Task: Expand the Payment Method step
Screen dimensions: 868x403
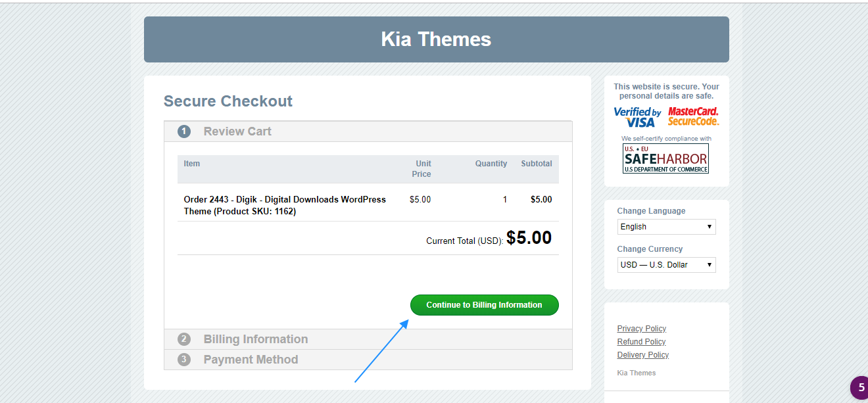Action: point(368,360)
